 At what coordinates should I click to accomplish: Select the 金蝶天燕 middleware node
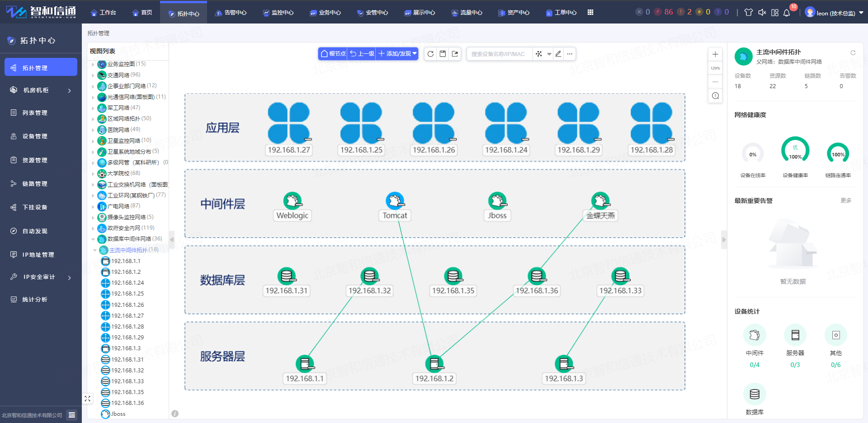601,207
